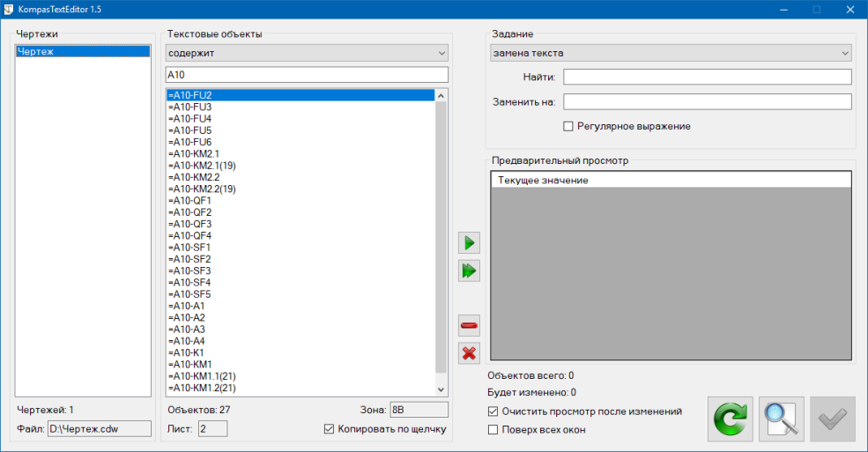Click the KompasTextEditor title bar icon

[11, 10]
